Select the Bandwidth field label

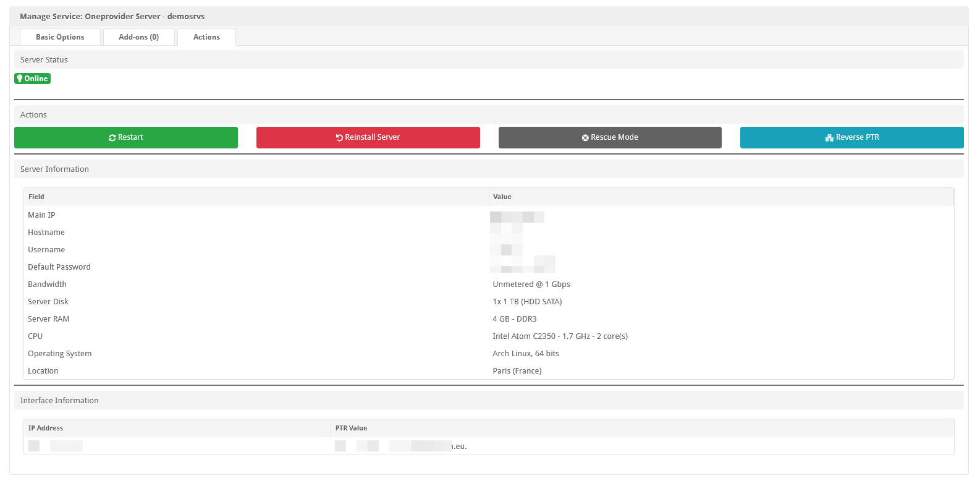tap(47, 284)
